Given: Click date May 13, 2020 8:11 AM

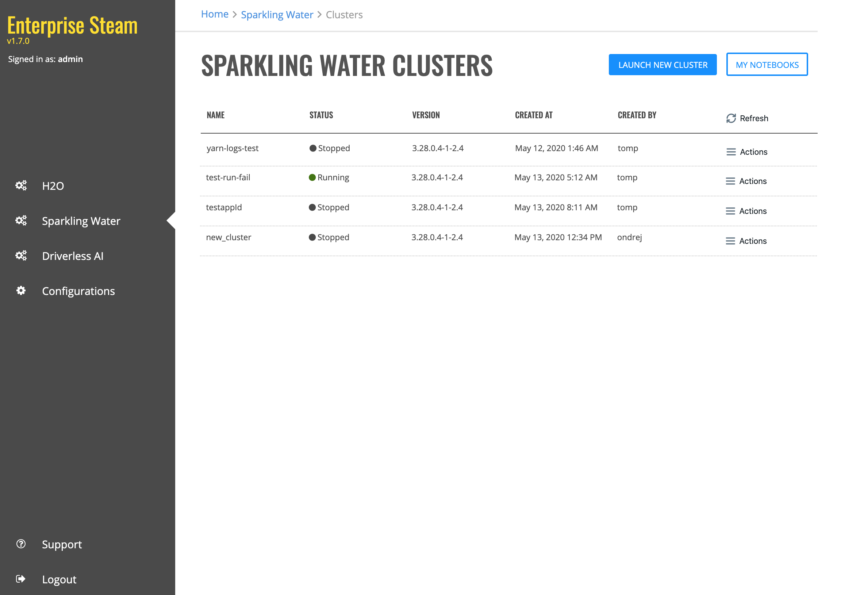Looking at the screenshot, I should point(556,207).
